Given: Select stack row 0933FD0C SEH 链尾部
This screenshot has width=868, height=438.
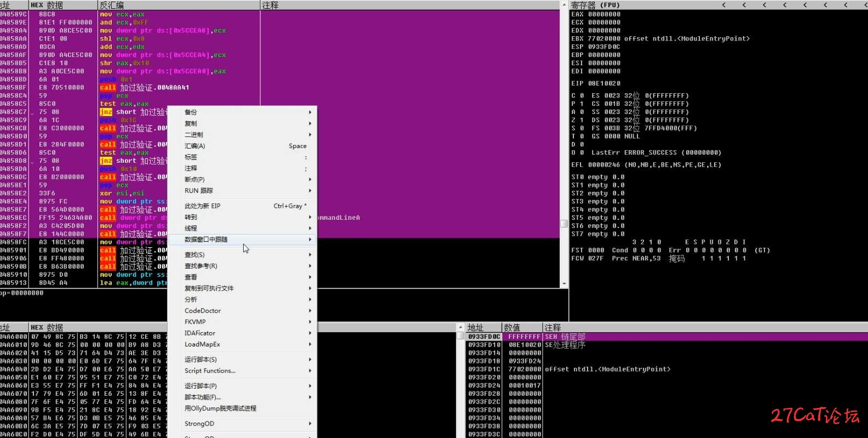Looking at the screenshot, I should [x=666, y=337].
